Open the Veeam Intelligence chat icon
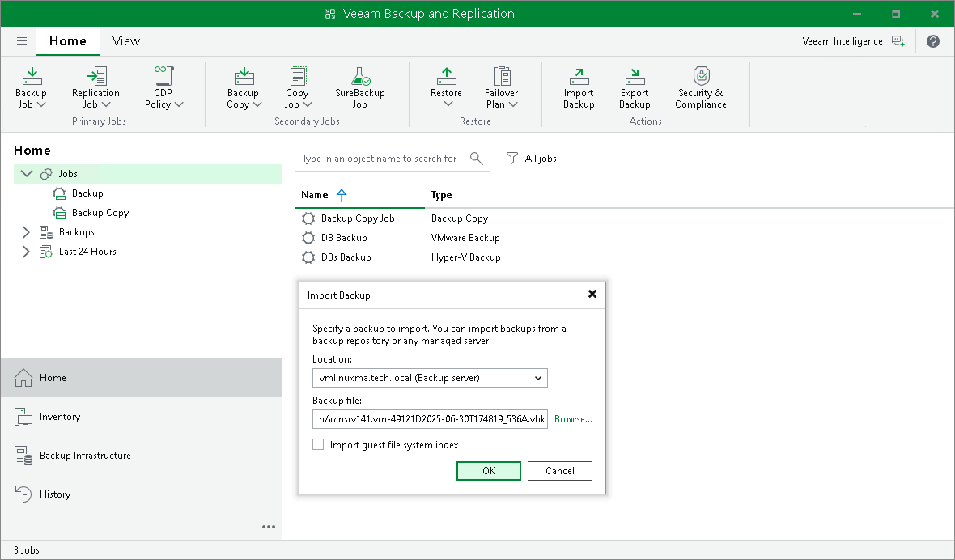Image resolution: width=955 pixels, height=560 pixels. pyautogui.click(x=898, y=40)
